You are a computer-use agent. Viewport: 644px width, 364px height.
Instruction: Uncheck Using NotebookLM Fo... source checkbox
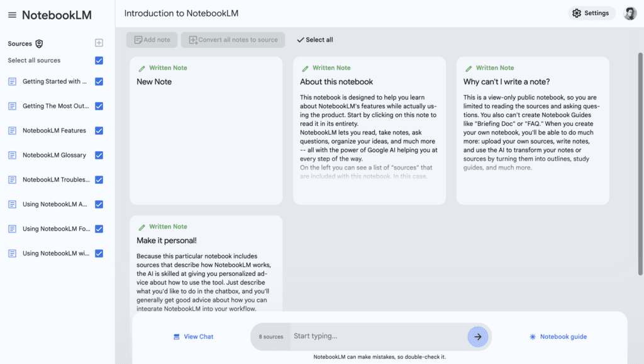pos(99,229)
